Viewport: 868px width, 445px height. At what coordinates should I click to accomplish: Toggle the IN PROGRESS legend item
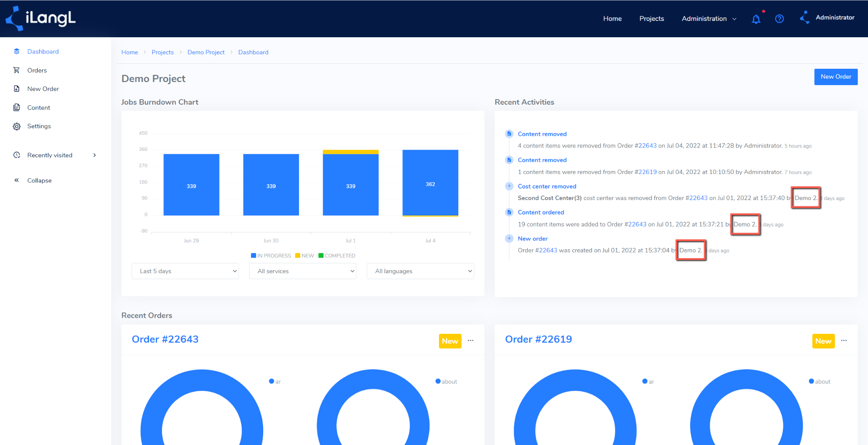(271, 256)
